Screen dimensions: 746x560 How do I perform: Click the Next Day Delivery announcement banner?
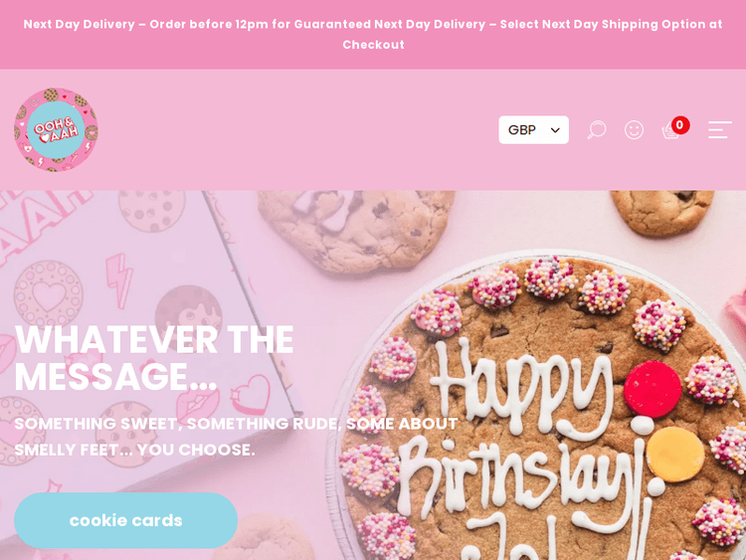373,34
